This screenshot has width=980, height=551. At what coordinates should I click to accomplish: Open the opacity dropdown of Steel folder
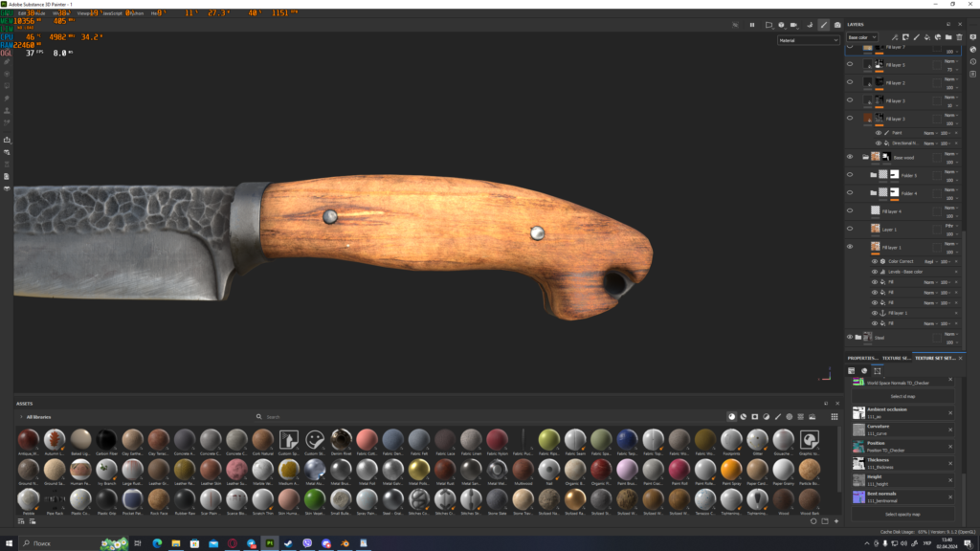click(x=951, y=342)
